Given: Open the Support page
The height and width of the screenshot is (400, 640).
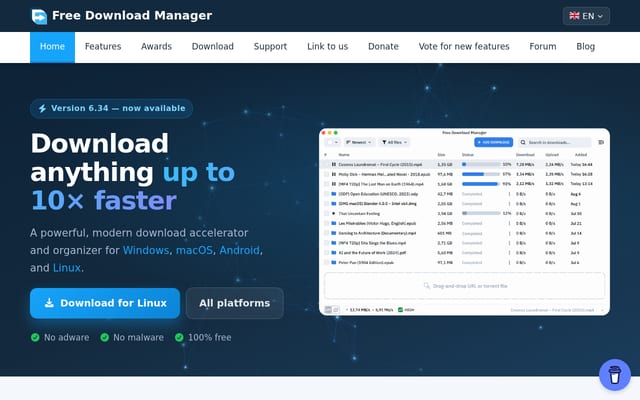Looking at the screenshot, I should click(270, 47).
